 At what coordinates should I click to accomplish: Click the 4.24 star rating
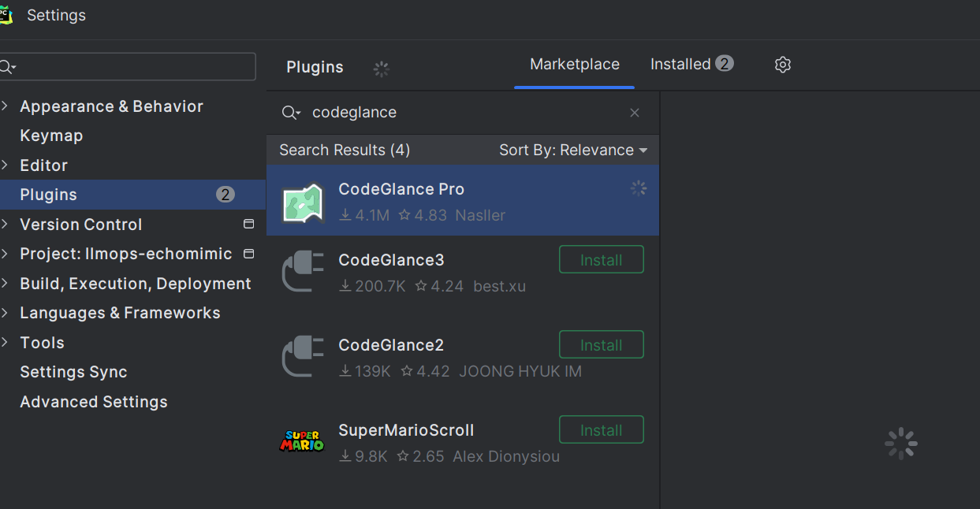[439, 286]
